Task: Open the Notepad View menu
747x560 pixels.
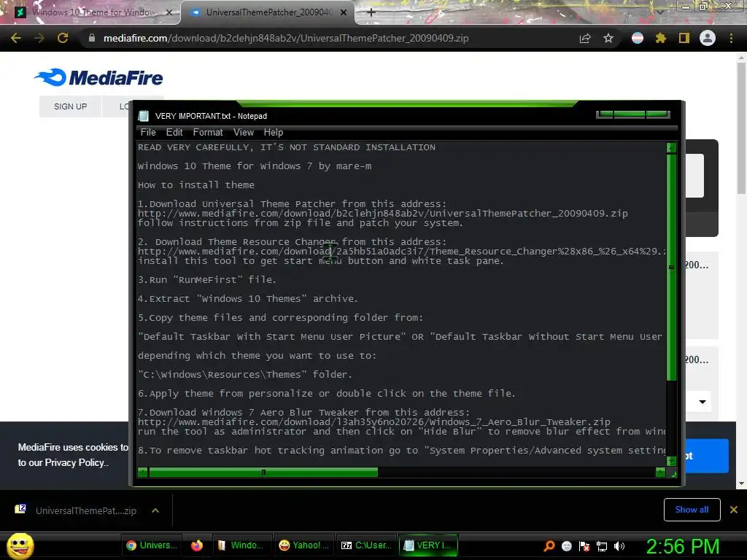Action: (x=244, y=133)
